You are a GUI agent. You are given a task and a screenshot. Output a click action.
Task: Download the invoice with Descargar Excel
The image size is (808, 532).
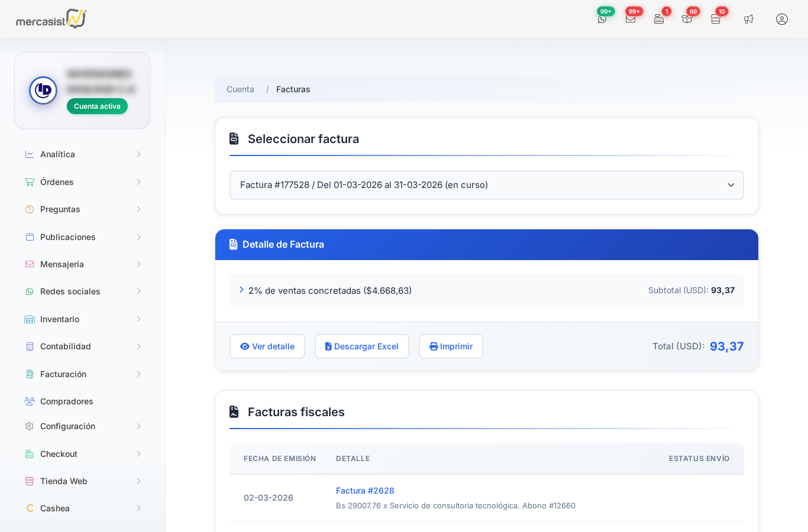(361, 346)
